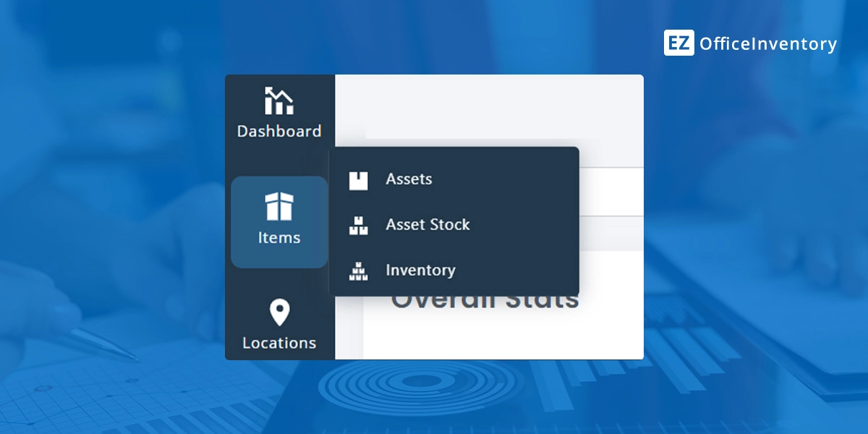Viewport: 868px width, 434px height.
Task: Click the OfficeInventory brand text
Action: click(x=768, y=43)
